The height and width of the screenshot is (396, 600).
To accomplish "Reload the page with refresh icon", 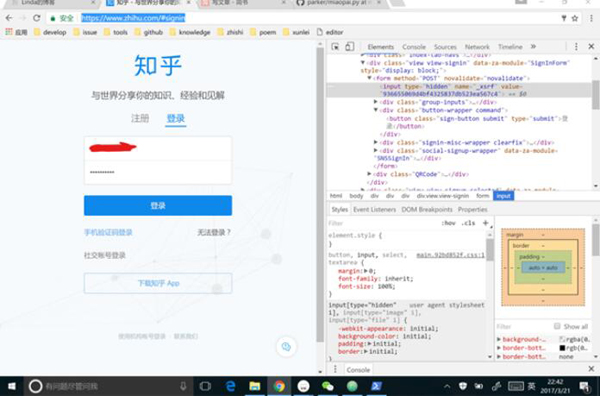I will point(36,18).
